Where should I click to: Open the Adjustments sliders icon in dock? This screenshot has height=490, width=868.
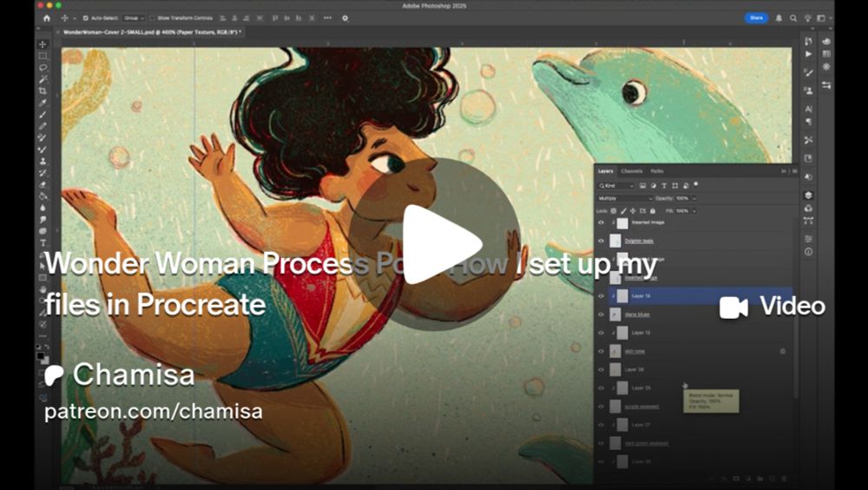point(809,239)
